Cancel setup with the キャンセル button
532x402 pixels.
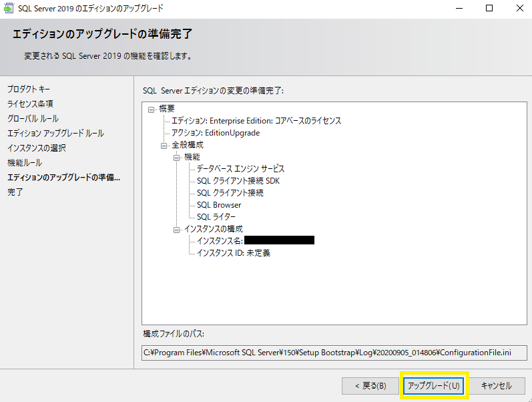[x=497, y=386]
